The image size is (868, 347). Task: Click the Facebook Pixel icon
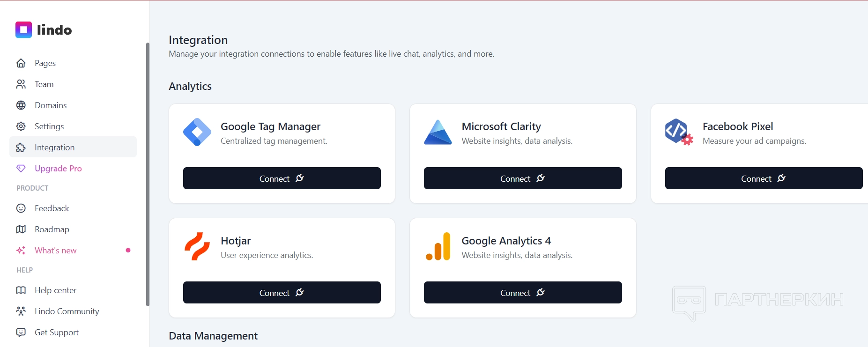(679, 132)
